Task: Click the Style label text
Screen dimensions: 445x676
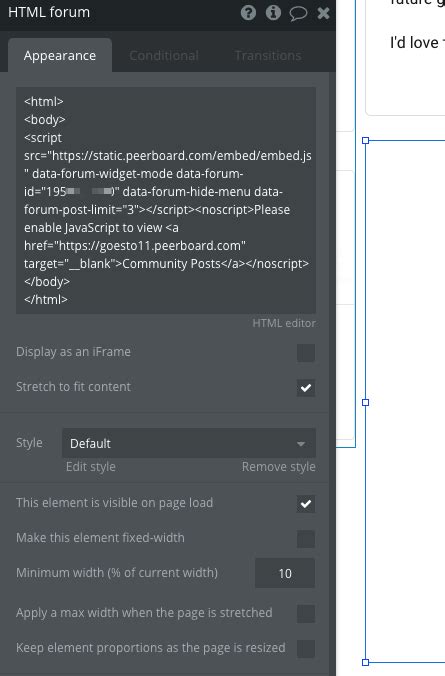Action: coord(29,443)
